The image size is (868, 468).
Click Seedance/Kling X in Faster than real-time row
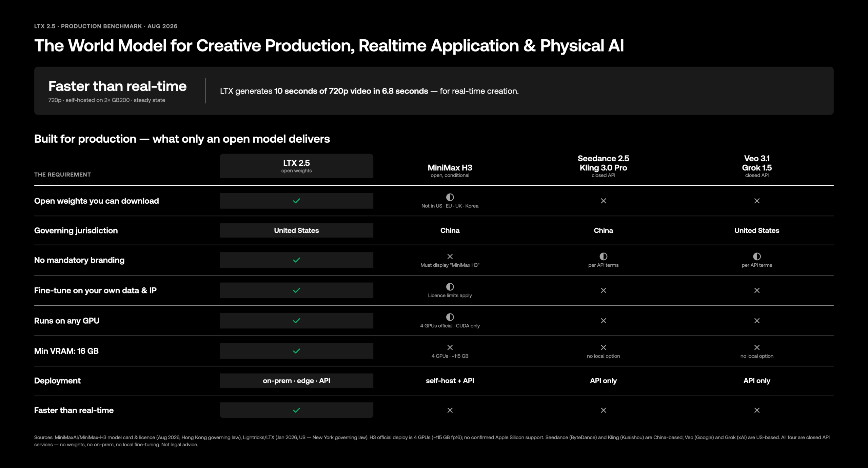coord(603,410)
